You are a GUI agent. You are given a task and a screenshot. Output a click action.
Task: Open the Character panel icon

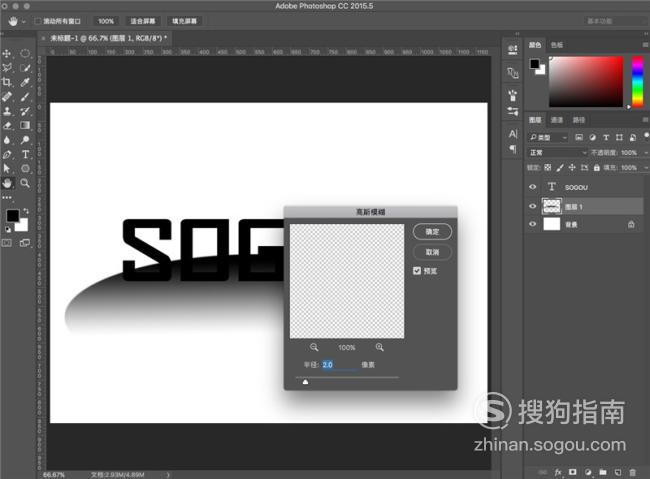(513, 134)
